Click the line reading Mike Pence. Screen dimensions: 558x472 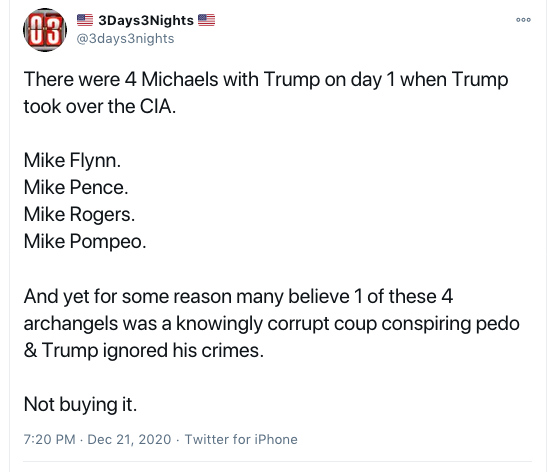(x=76, y=188)
